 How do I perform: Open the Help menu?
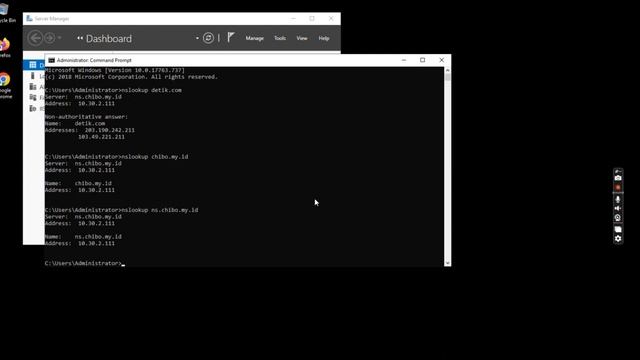[x=324, y=38]
